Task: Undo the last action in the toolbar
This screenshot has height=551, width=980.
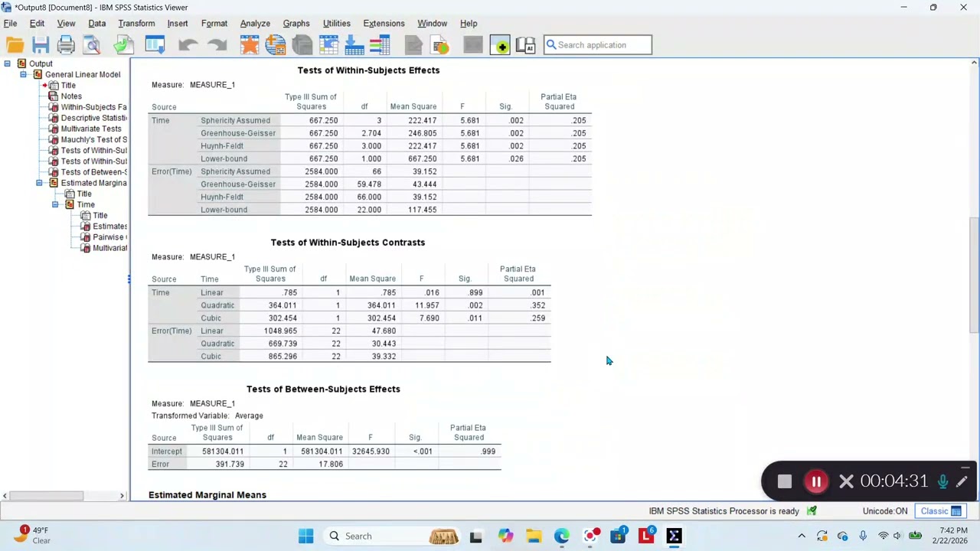Action: (x=188, y=45)
